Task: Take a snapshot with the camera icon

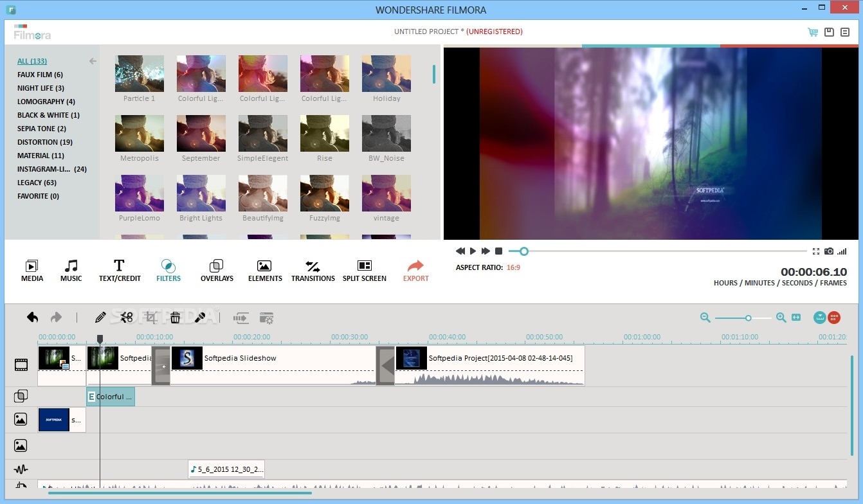Action: click(829, 251)
